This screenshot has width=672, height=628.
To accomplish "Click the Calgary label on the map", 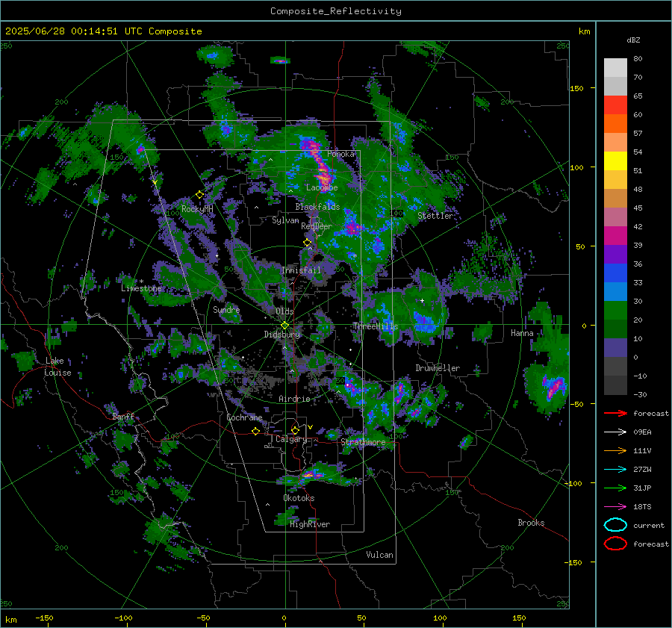I will 291,439.
